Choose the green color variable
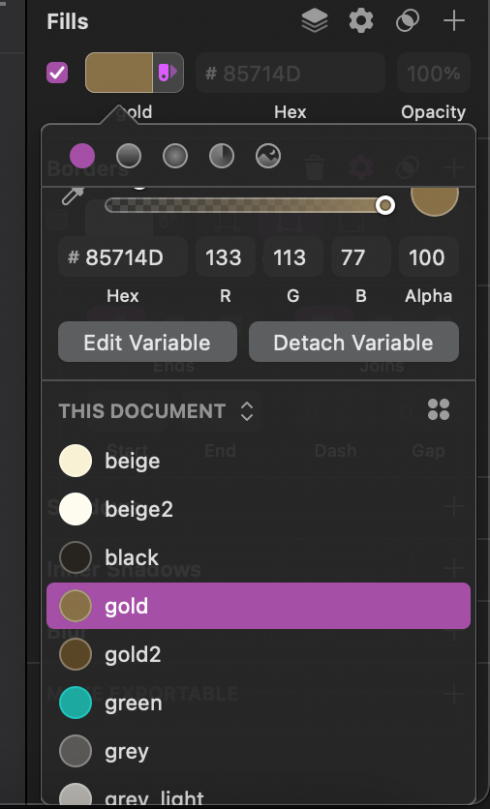 click(258, 703)
